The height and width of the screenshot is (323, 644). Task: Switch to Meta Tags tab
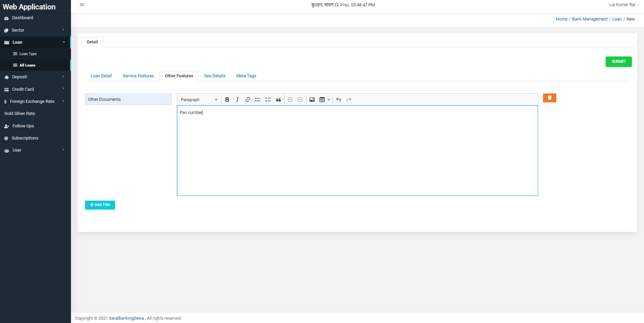click(x=246, y=76)
